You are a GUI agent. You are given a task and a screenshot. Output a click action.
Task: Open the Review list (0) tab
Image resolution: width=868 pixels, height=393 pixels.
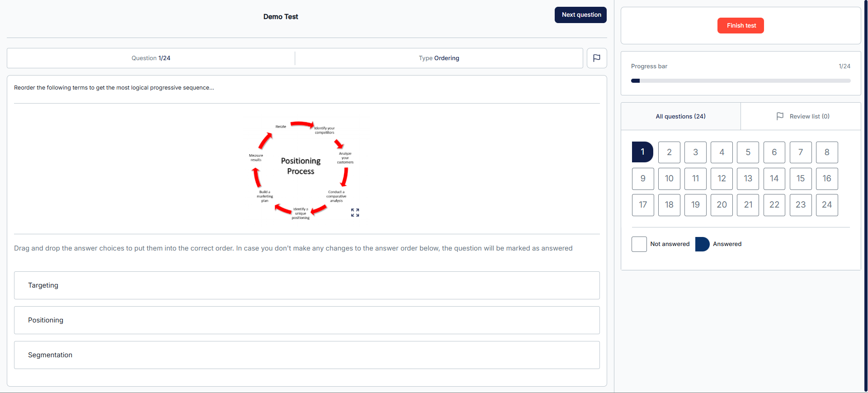pos(809,116)
